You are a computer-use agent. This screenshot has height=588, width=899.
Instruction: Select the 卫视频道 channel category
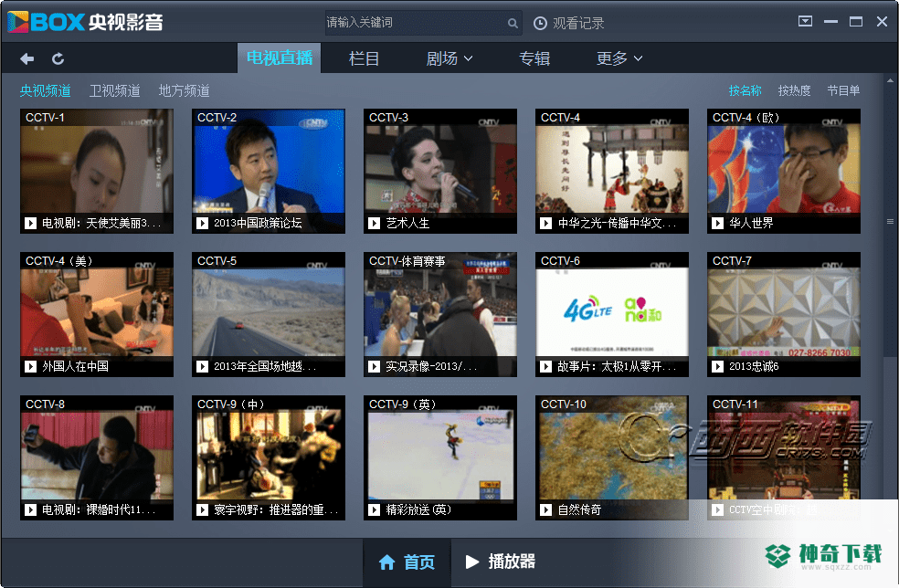[x=115, y=90]
